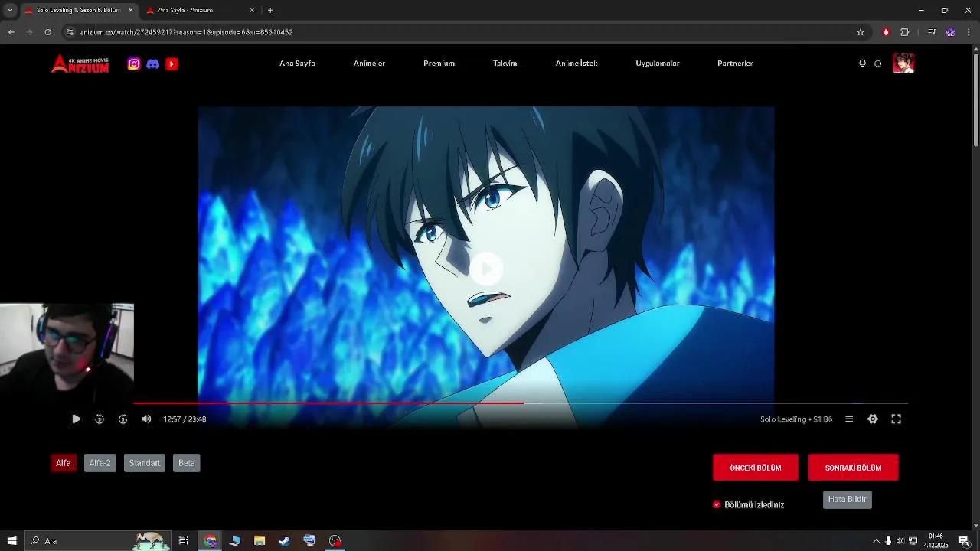
Task: Rewind the video with the back-skip icon
Action: (100, 419)
